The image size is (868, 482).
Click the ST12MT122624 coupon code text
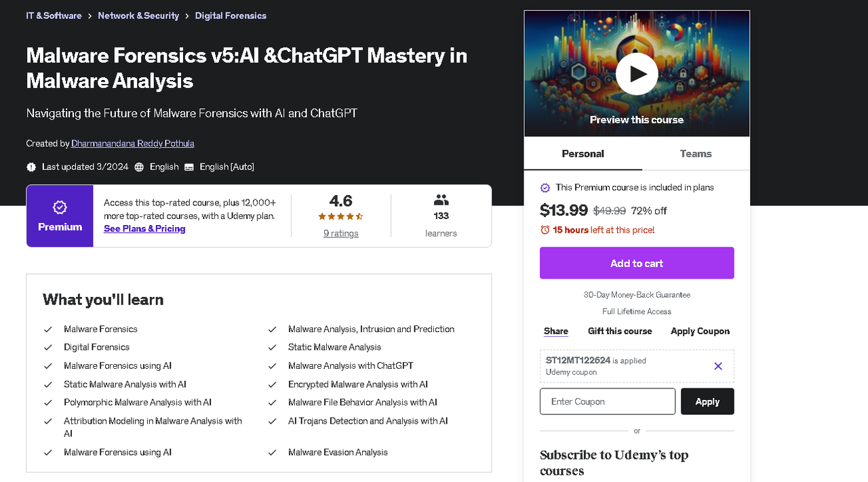tap(578, 361)
